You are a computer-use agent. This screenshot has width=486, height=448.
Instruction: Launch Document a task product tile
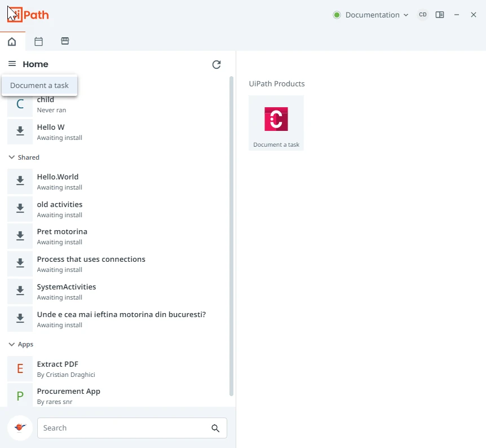click(276, 123)
